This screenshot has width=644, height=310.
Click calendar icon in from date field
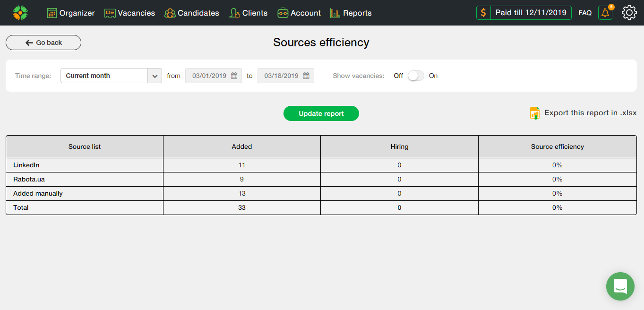(x=234, y=76)
